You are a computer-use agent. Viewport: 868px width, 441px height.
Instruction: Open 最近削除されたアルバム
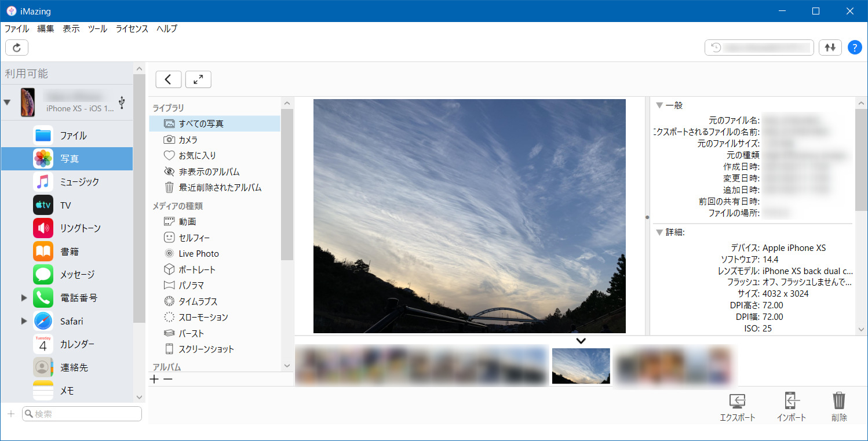click(x=214, y=188)
